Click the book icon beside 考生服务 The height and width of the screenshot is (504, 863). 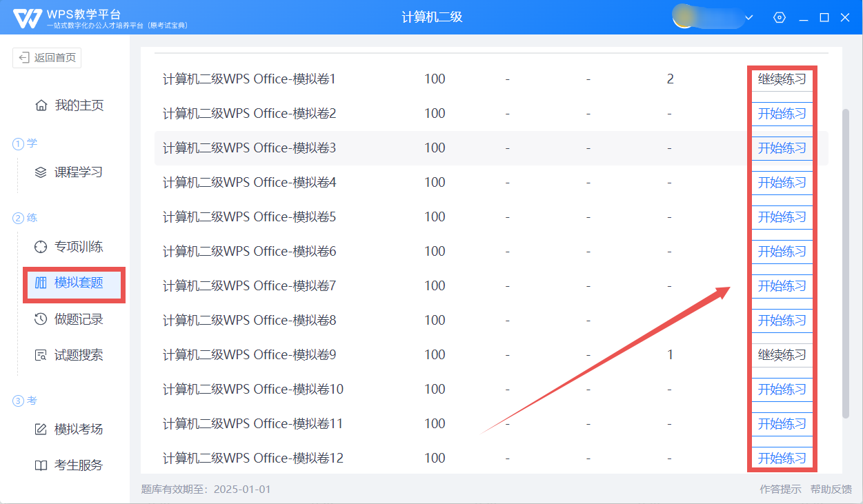pyautogui.click(x=41, y=465)
